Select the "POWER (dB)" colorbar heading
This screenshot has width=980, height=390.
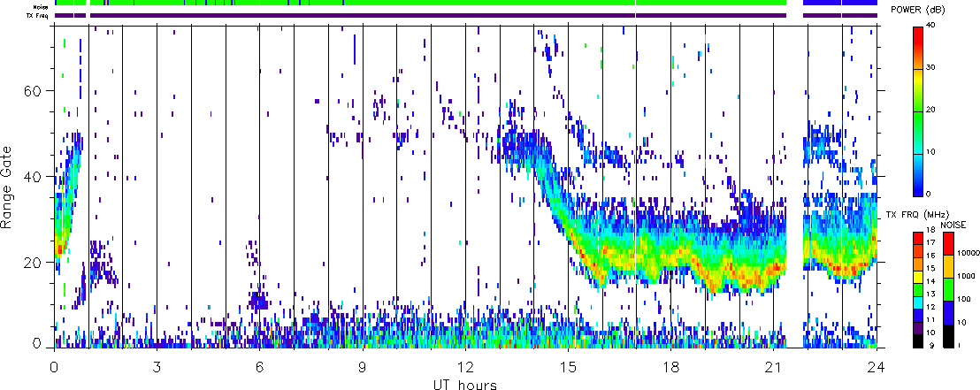tap(919, 10)
